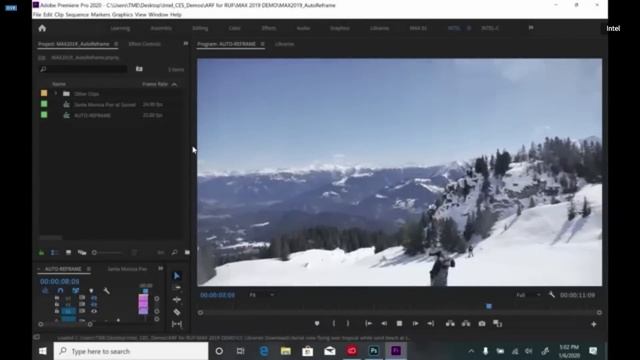The image size is (640, 360).
Task: Click the green project writable icon
Action: (x=41, y=253)
